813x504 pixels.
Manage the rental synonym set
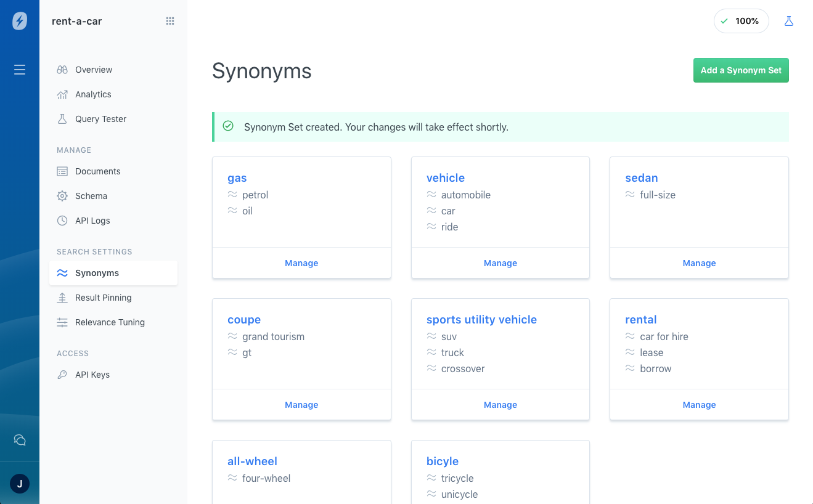click(x=699, y=405)
